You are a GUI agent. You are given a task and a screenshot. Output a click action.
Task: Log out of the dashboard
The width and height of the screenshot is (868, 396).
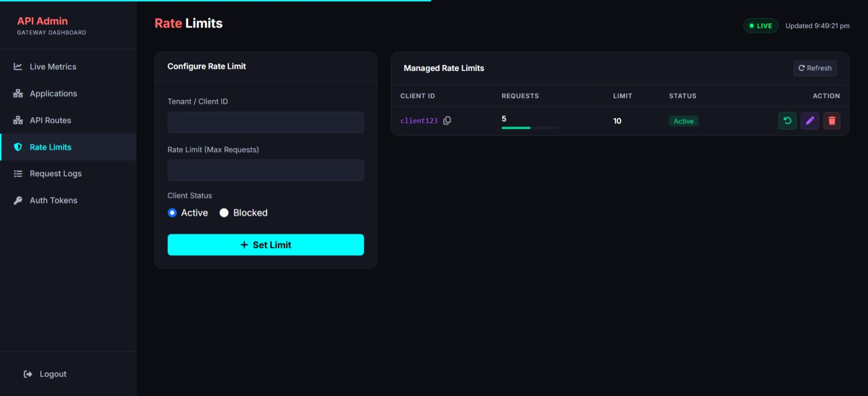coord(45,374)
